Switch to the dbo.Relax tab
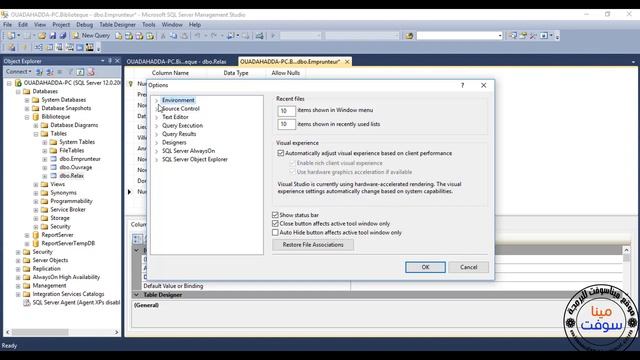This screenshot has width=640, height=360. tap(176, 62)
